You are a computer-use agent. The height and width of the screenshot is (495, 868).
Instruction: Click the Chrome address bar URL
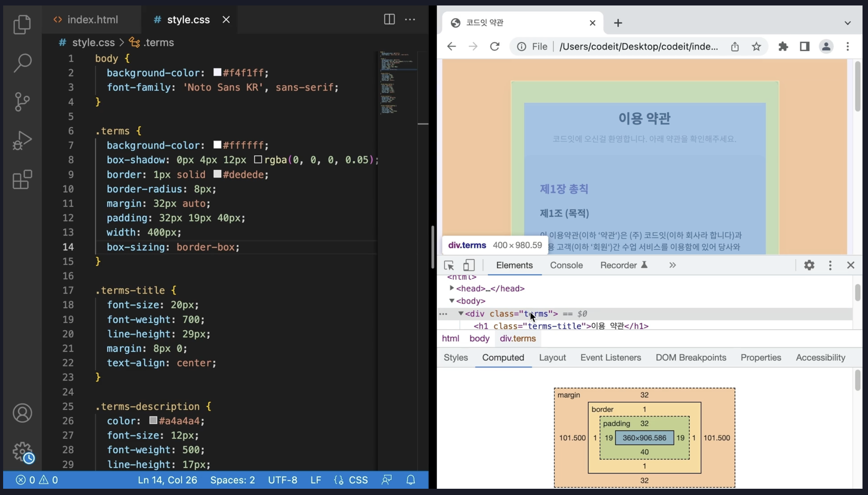(x=638, y=46)
